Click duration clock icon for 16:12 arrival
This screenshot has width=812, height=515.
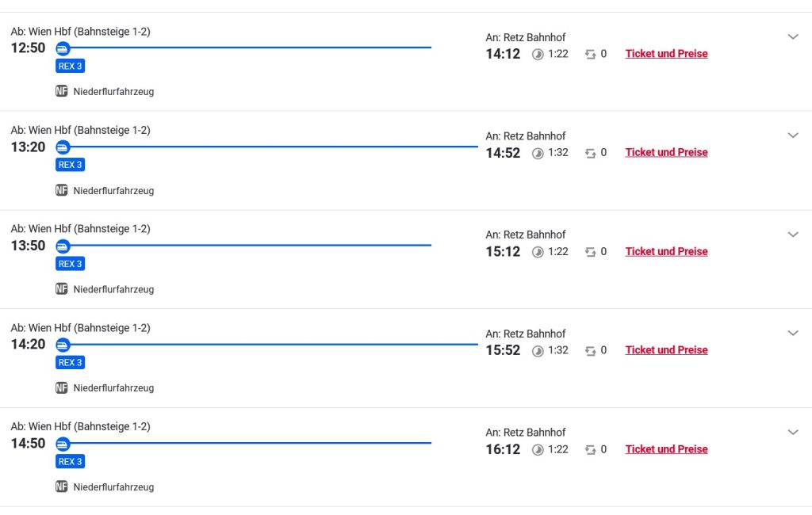click(538, 450)
